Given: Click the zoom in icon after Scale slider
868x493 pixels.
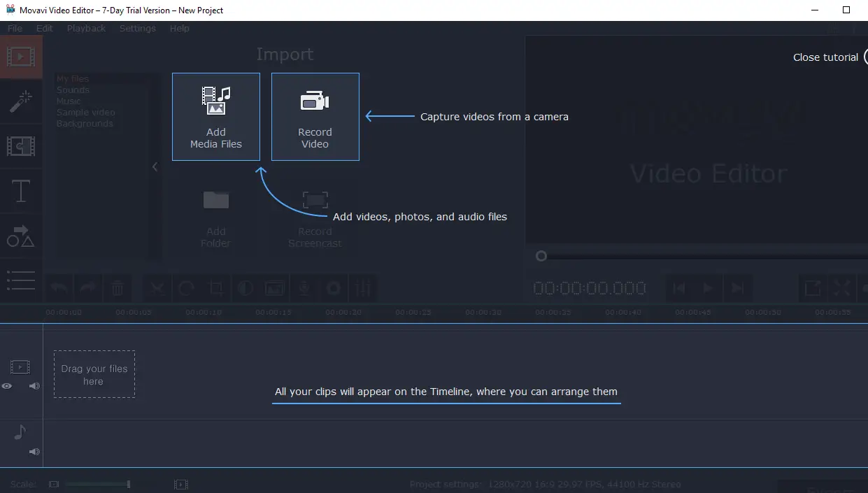Looking at the screenshot, I should 180,484.
